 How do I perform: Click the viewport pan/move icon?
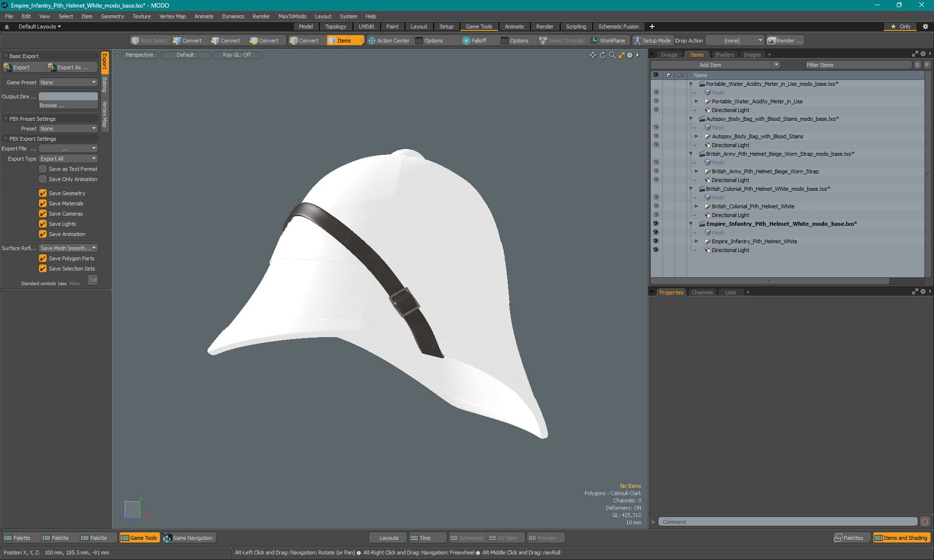pos(593,55)
